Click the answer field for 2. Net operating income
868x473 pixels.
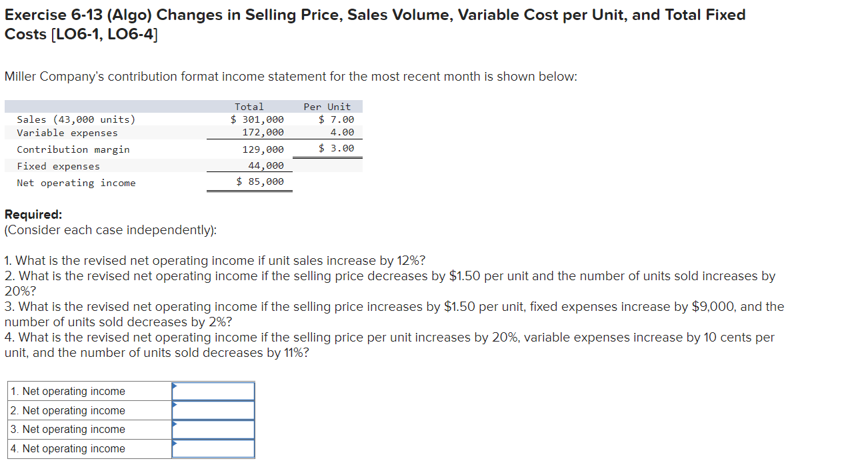tap(213, 410)
